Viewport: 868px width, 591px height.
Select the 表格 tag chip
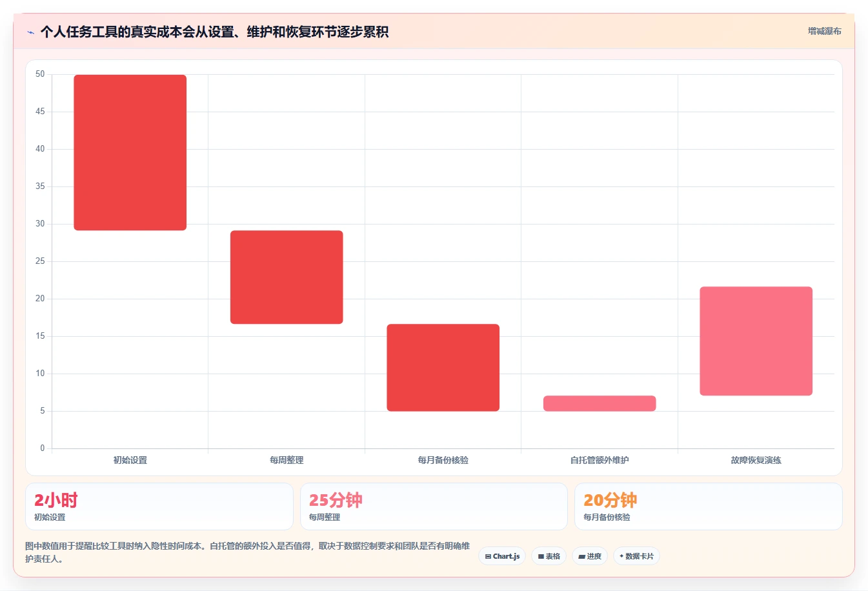[x=549, y=556]
